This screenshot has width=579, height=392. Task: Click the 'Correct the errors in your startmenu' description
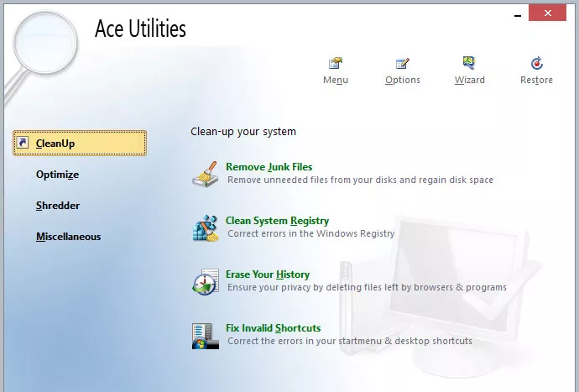coord(350,341)
